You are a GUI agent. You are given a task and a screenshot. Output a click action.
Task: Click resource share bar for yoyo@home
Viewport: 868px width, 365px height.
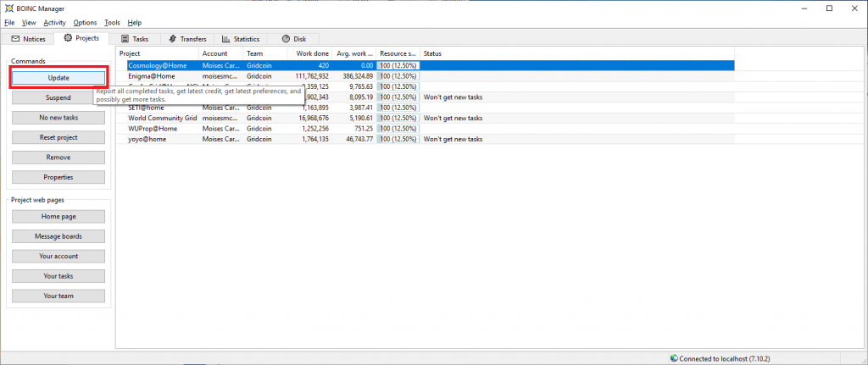coord(398,139)
